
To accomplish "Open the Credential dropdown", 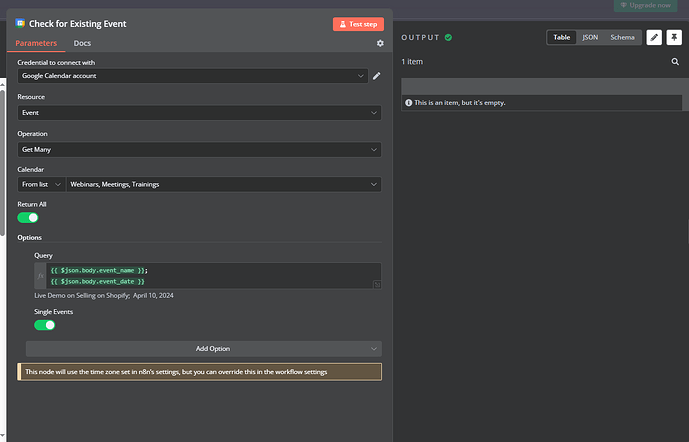I will pos(192,76).
